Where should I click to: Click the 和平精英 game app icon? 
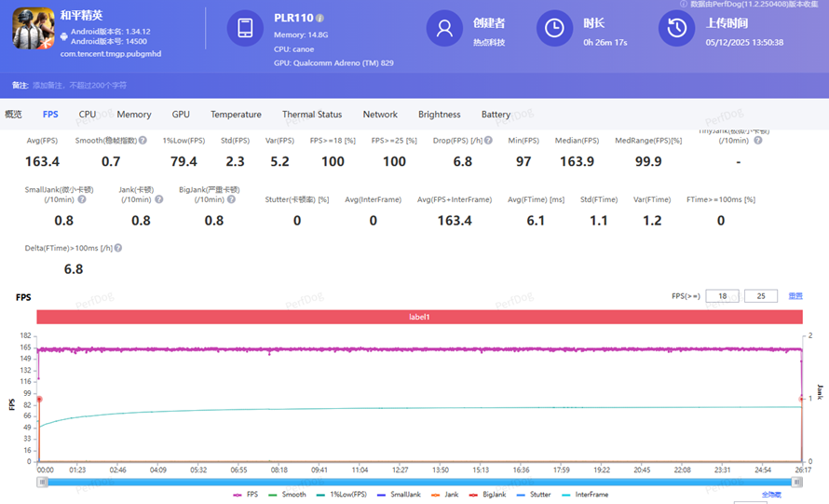coord(34,28)
